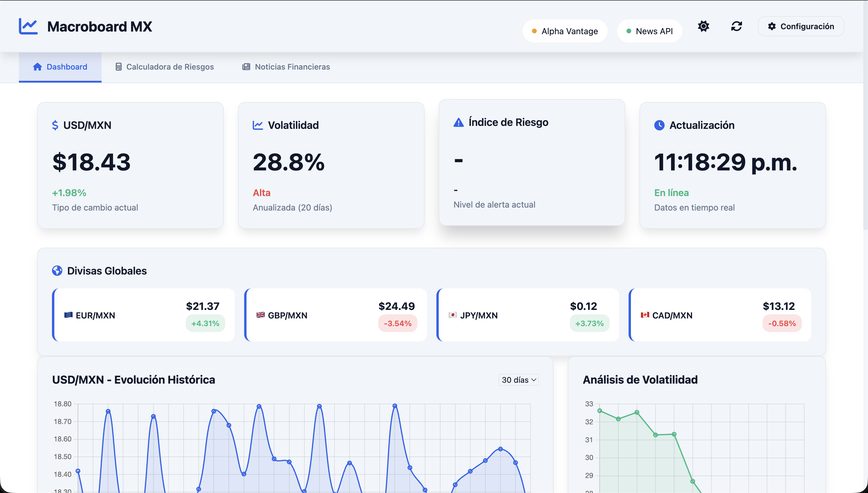The height and width of the screenshot is (493, 868).
Task: Click the dollar sign icon in USD/MXN card
Action: [55, 125]
